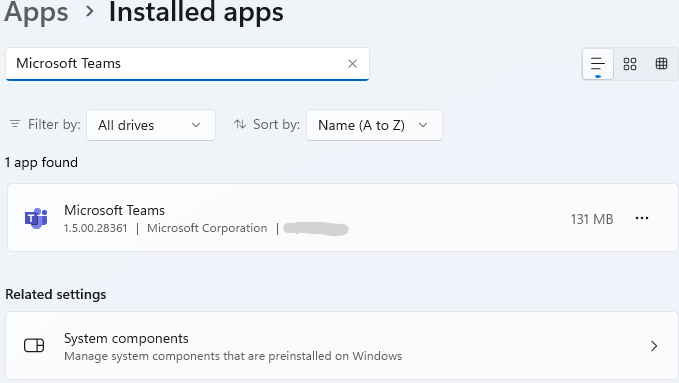Go back to Apps breadcrumb

point(36,12)
